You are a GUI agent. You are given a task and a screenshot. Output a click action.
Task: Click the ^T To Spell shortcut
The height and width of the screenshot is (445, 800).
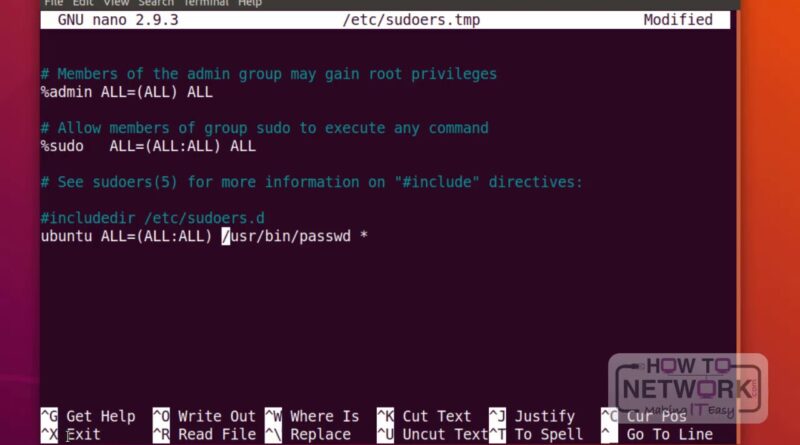coord(536,434)
